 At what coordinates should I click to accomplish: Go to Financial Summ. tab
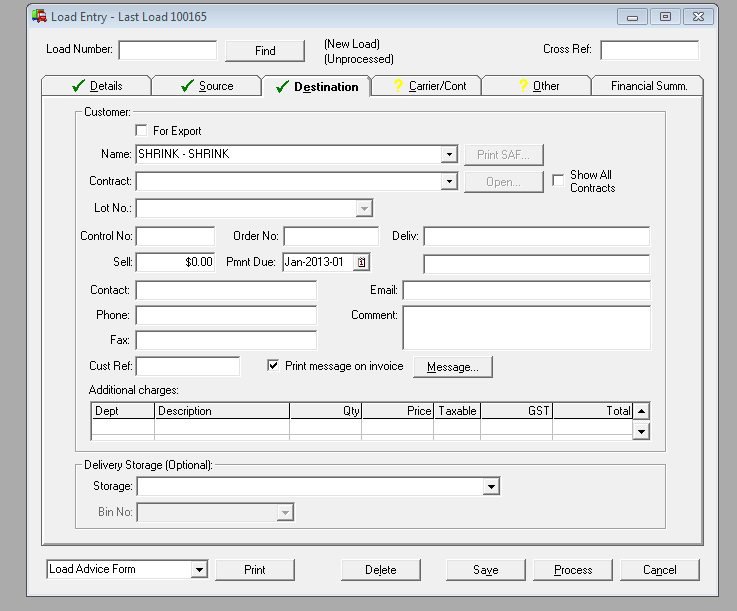648,86
